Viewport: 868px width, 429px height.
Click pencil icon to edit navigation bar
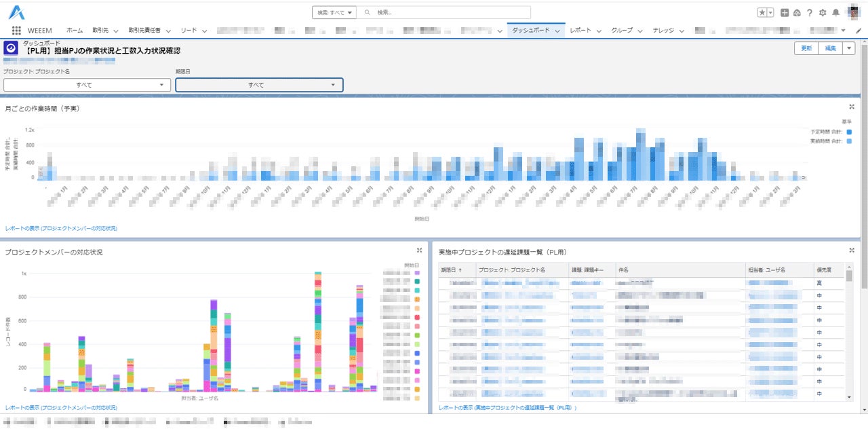pyautogui.click(x=859, y=31)
